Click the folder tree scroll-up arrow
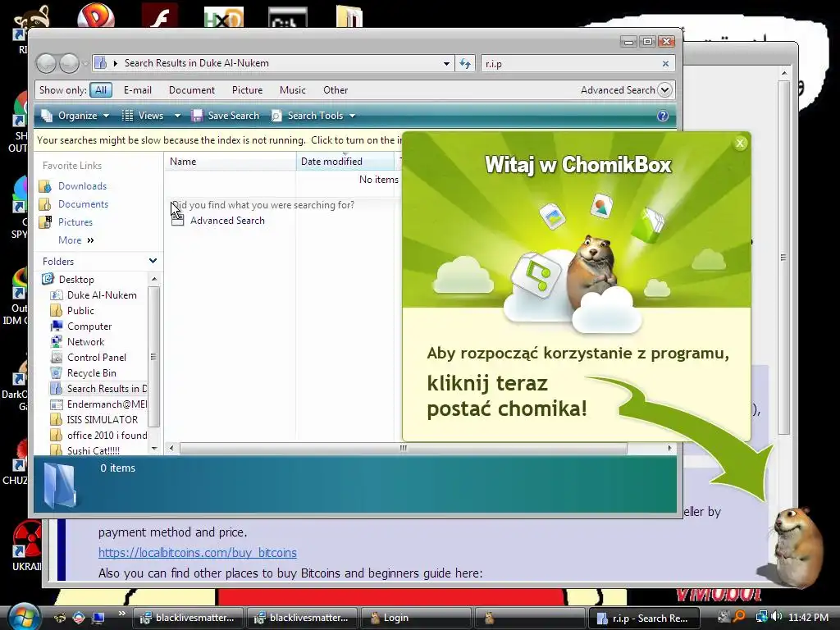Viewport: 840px width, 630px height. click(154, 279)
